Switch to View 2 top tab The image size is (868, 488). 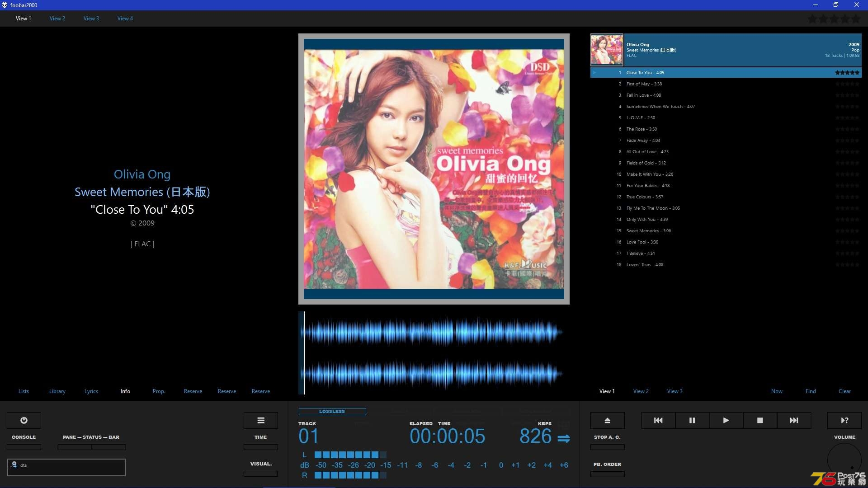57,19
